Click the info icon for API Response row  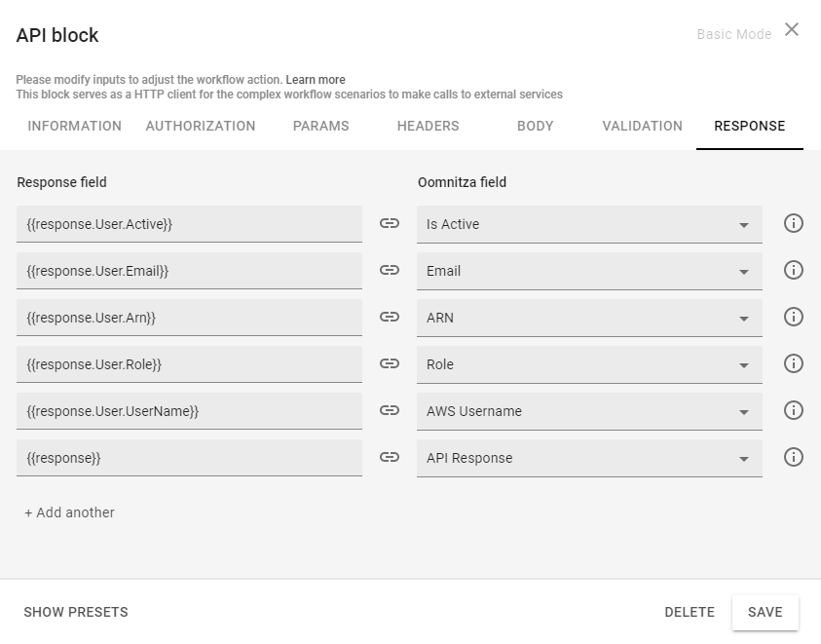794,457
